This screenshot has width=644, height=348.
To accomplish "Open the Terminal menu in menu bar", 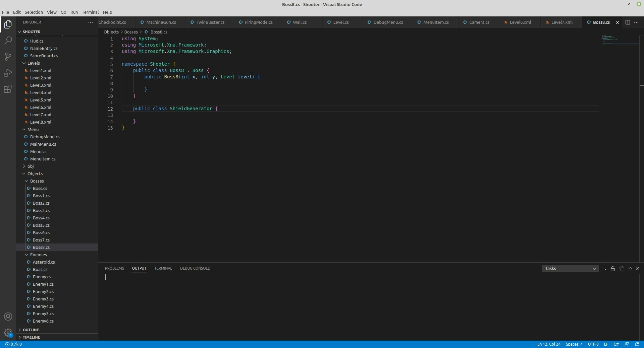I will point(90,12).
